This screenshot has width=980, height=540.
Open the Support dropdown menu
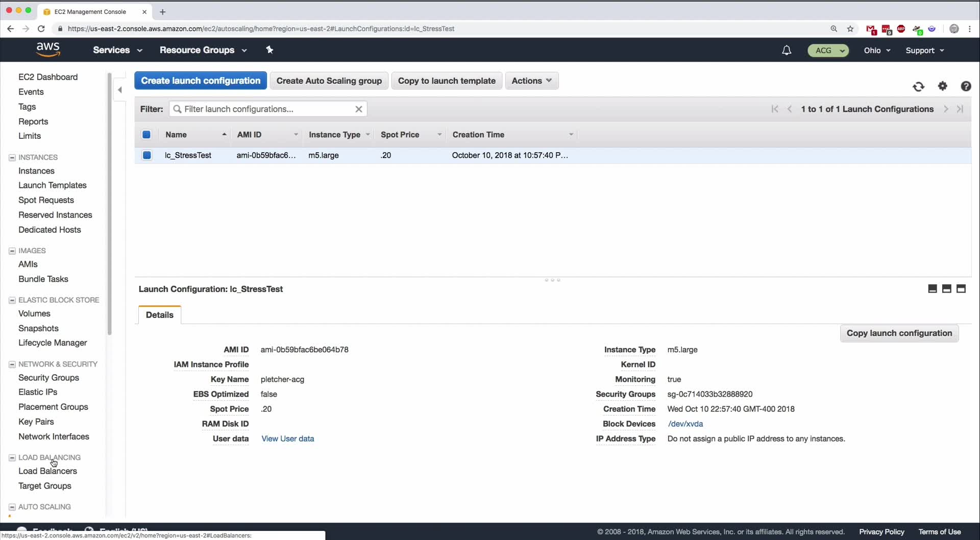click(925, 51)
